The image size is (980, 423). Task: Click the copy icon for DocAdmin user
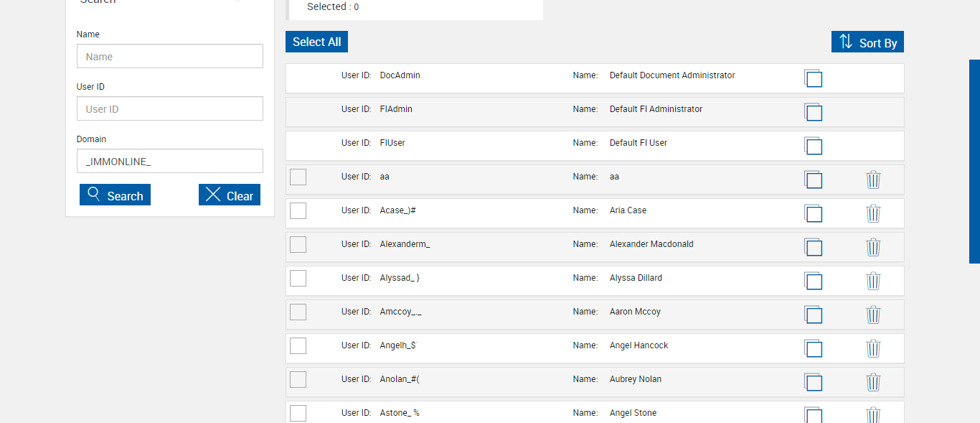point(813,78)
